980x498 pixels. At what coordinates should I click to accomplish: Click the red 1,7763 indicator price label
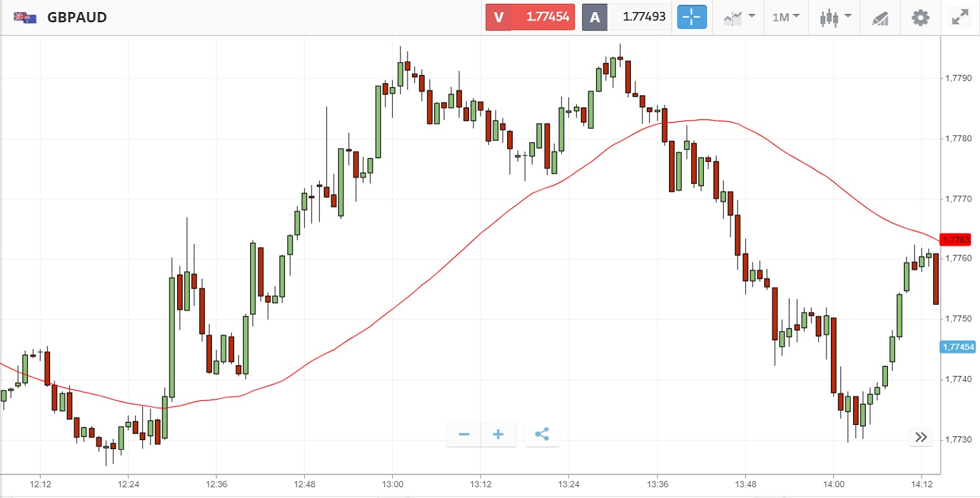[956, 239]
